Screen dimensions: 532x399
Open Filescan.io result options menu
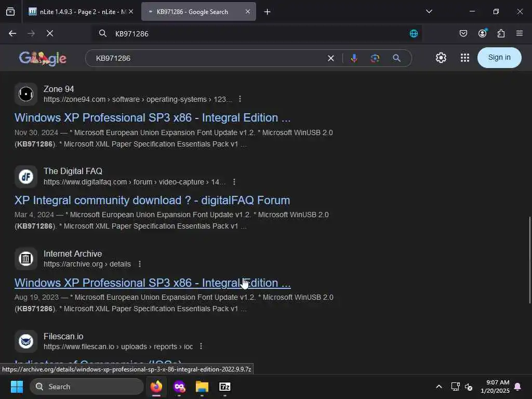[x=201, y=347]
